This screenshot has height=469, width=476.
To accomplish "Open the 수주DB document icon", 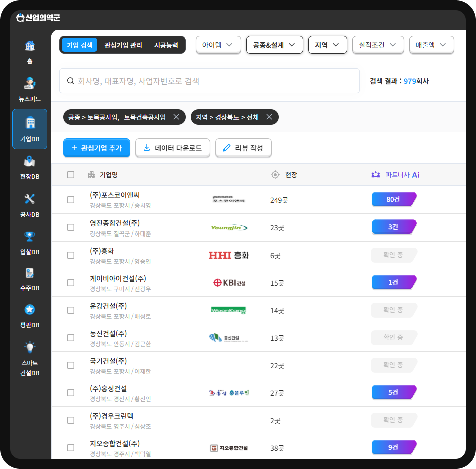I will (30, 273).
